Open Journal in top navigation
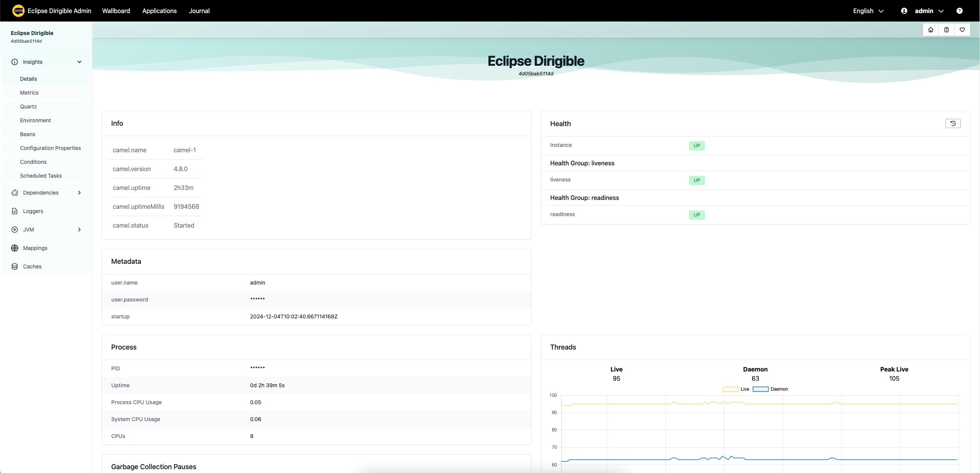Screen dimensions: 980x473 [x=199, y=11]
